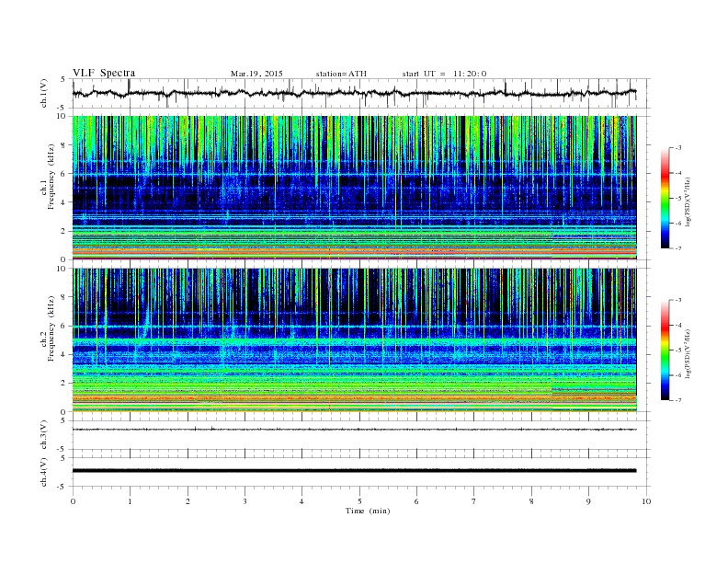Click the "0" tick on the time axis
Screen dimensions: 728x563
(x=73, y=501)
